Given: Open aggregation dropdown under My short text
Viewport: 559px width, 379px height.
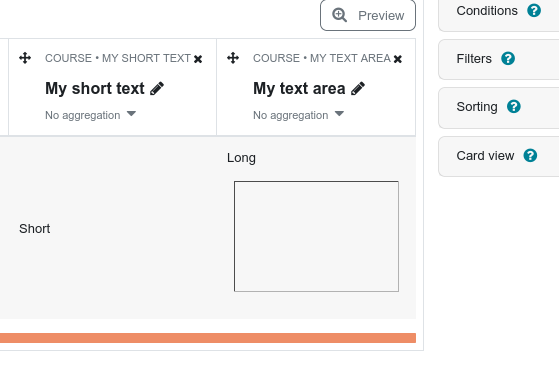Looking at the screenshot, I should [x=91, y=115].
